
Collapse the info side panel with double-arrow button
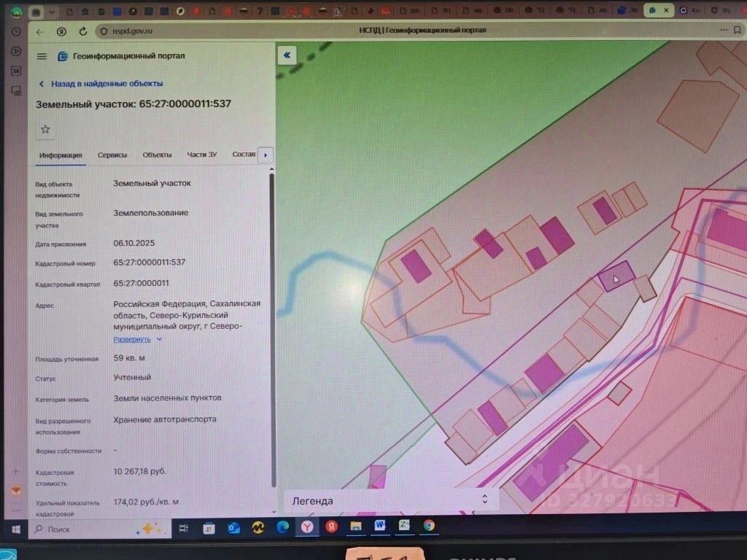point(287,55)
